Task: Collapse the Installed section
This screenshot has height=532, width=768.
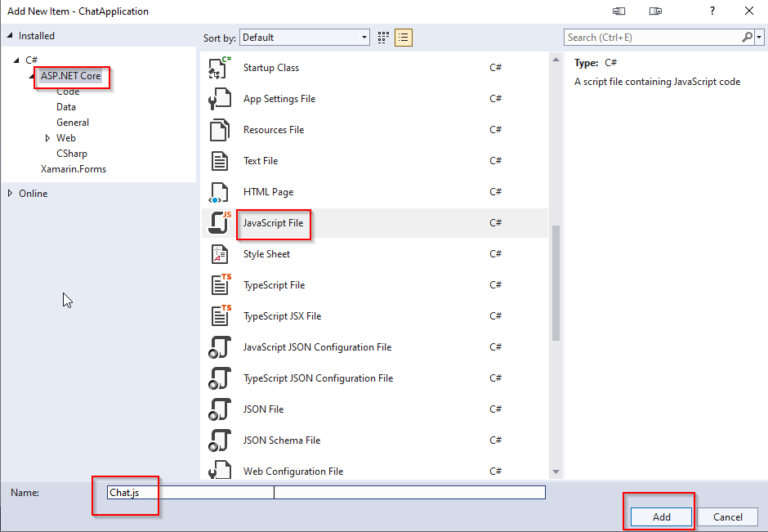Action: (x=11, y=36)
